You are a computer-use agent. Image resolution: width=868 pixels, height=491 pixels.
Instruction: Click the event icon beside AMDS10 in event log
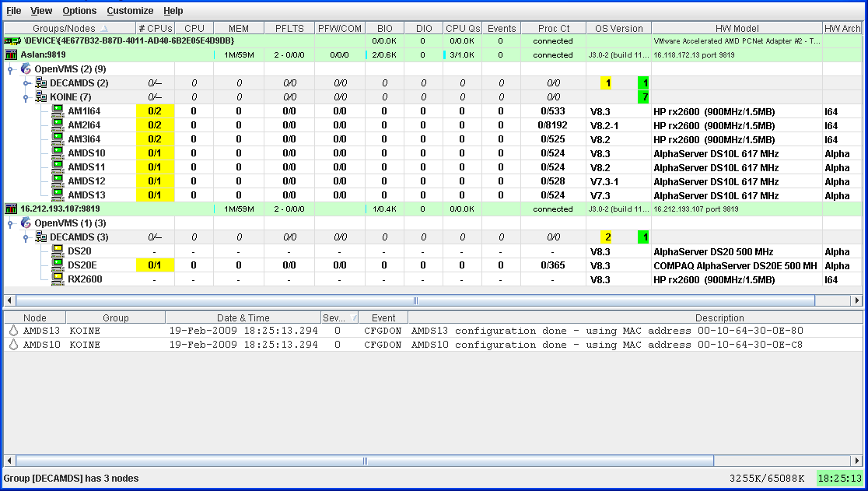point(14,344)
